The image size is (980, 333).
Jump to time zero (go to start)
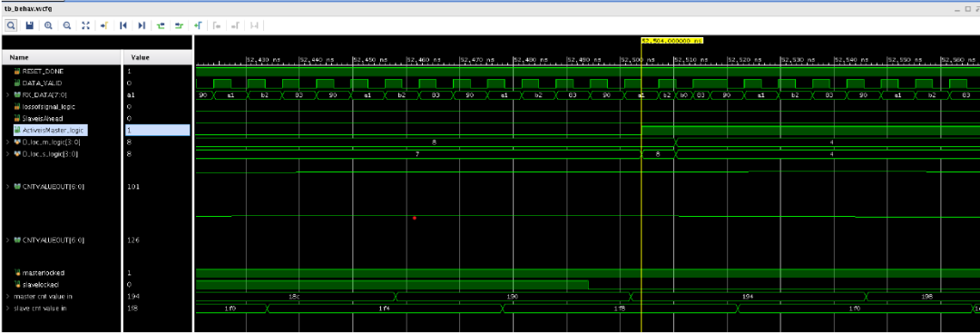(123, 25)
